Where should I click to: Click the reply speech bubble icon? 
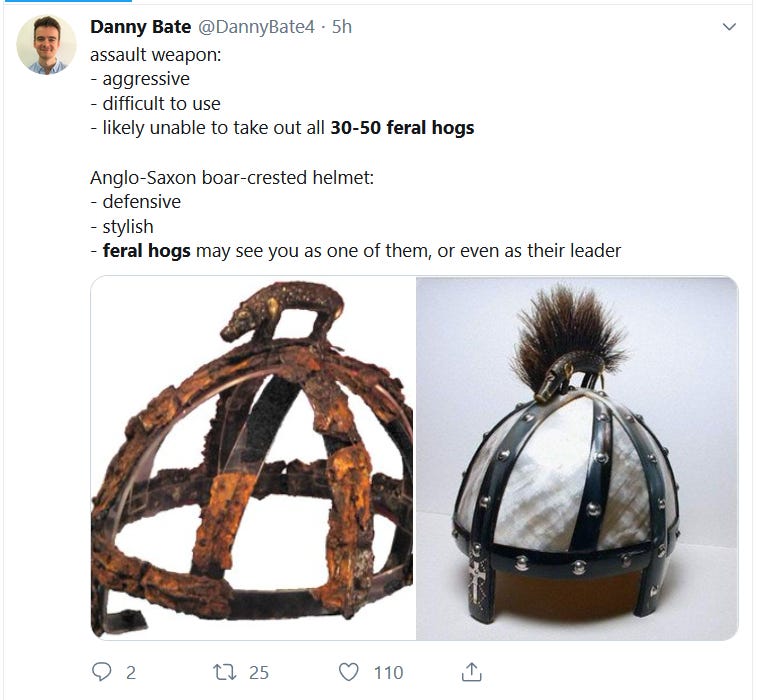(101, 672)
